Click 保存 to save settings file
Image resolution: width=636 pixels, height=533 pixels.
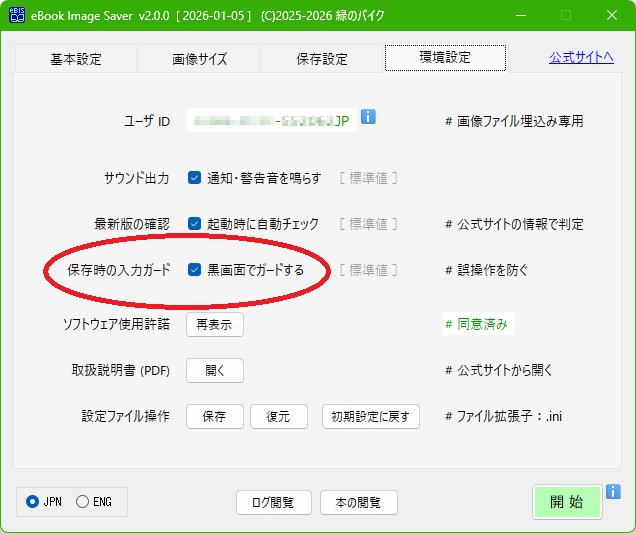[x=214, y=416]
